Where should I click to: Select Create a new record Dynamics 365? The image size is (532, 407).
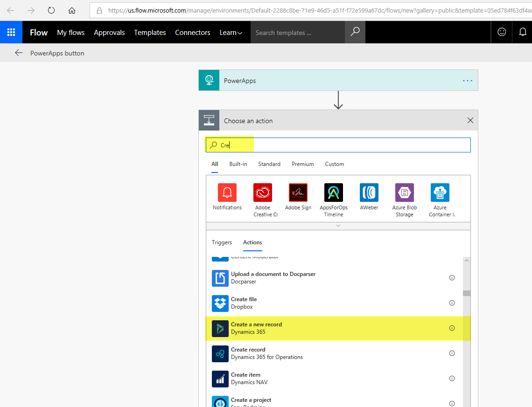pos(335,328)
